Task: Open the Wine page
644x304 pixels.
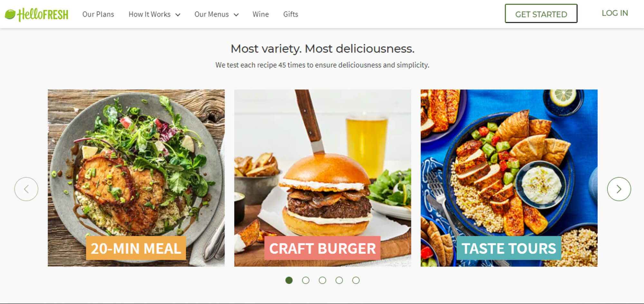Action: point(260,15)
